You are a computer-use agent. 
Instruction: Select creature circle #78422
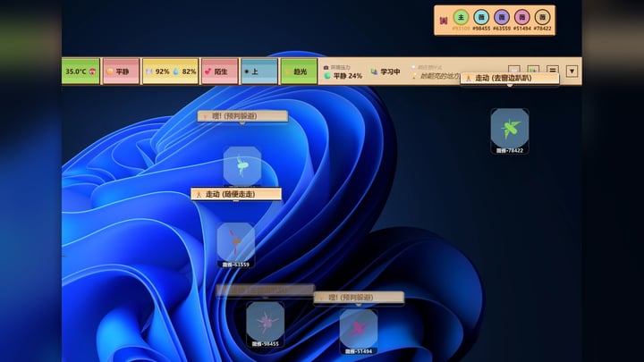[x=543, y=17]
